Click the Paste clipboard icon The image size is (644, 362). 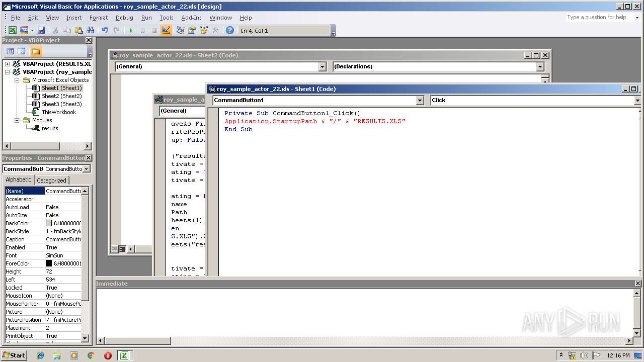click(x=78, y=31)
